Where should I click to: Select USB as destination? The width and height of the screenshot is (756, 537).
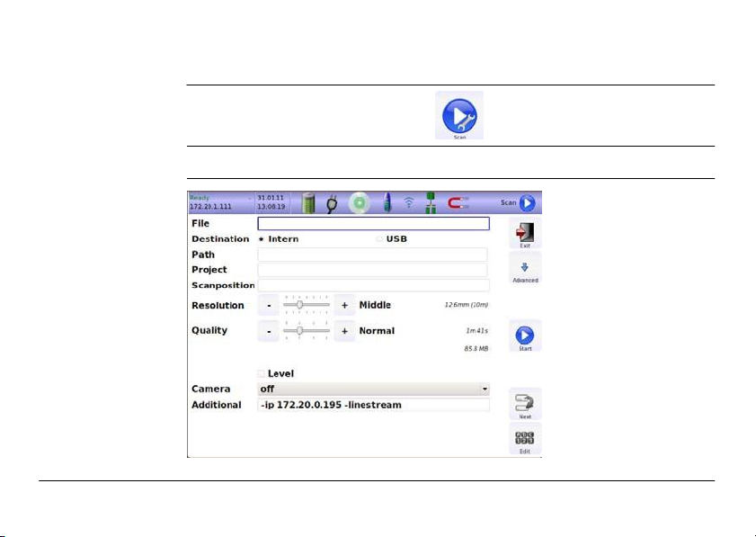pyautogui.click(x=379, y=239)
